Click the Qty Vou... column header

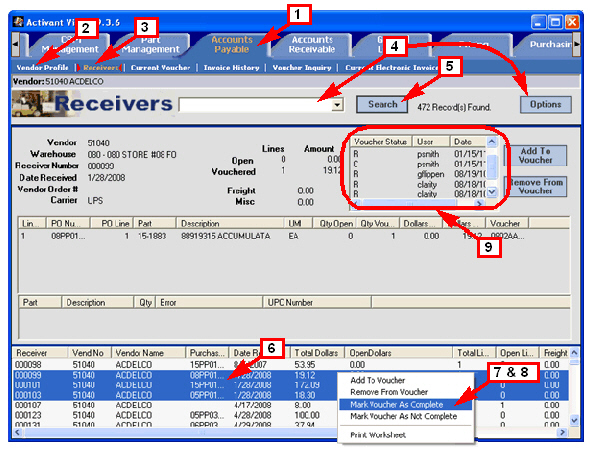[x=377, y=223]
